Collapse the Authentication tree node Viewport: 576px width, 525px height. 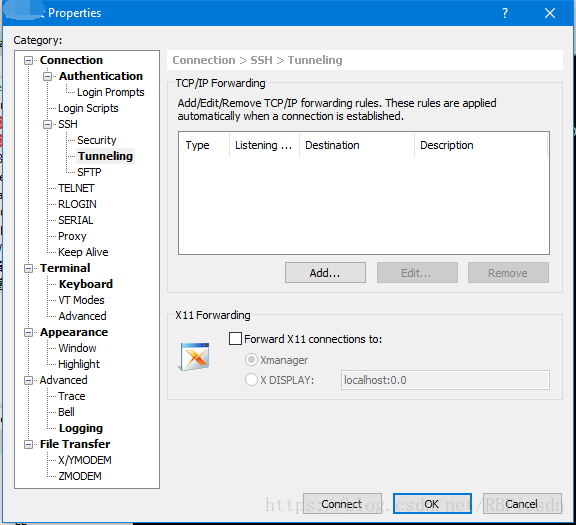pyautogui.click(x=47, y=76)
